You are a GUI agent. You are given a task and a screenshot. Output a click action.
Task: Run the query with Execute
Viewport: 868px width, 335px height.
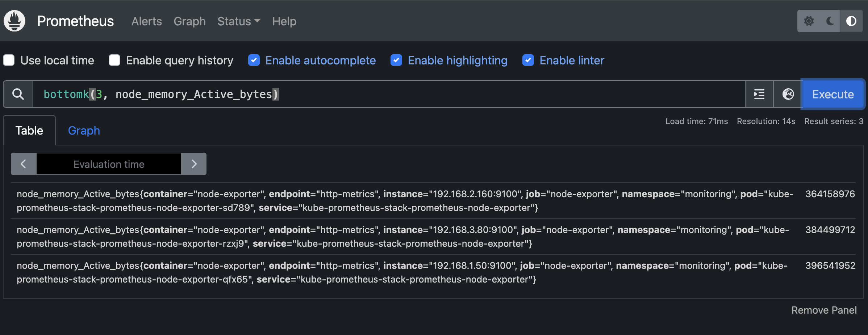pos(833,94)
